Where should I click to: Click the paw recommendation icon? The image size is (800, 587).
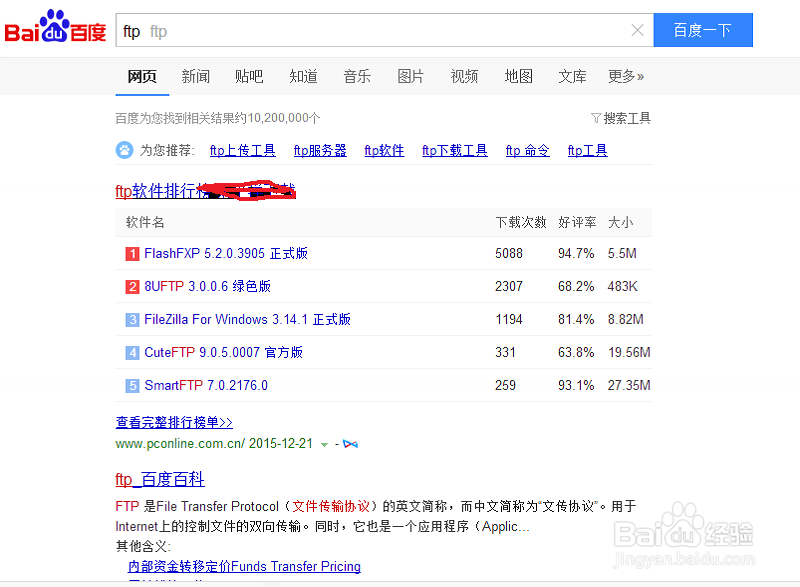pyautogui.click(x=124, y=150)
